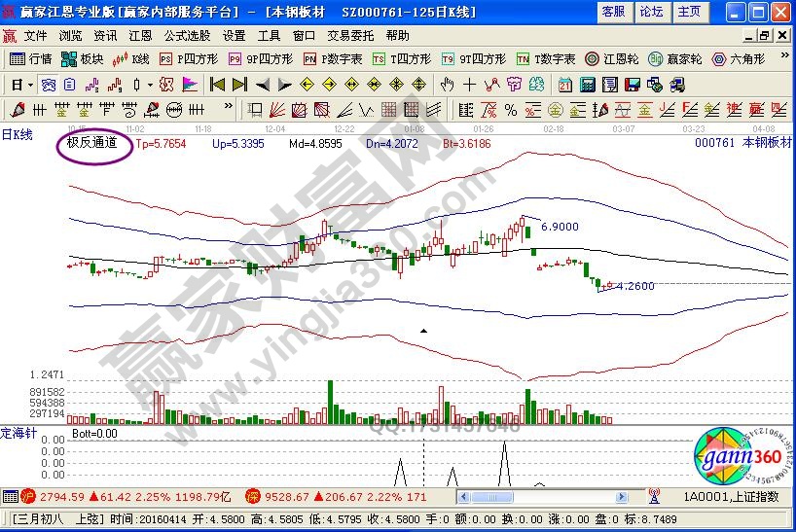This screenshot has height=532, width=796.
Task: Click the yellow diamond horizontal-expand icon
Action: 352,85
